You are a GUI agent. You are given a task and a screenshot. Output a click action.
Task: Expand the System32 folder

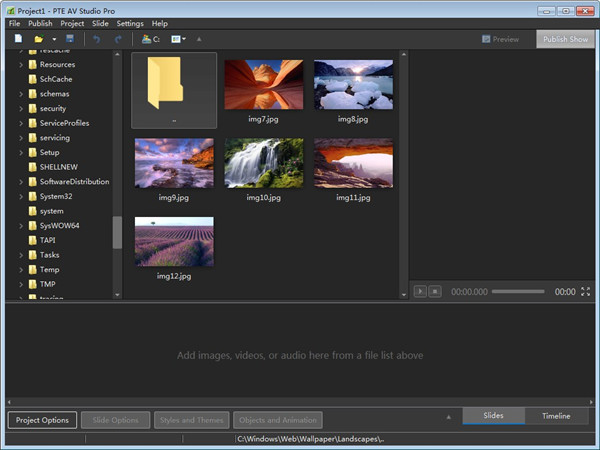[21, 197]
